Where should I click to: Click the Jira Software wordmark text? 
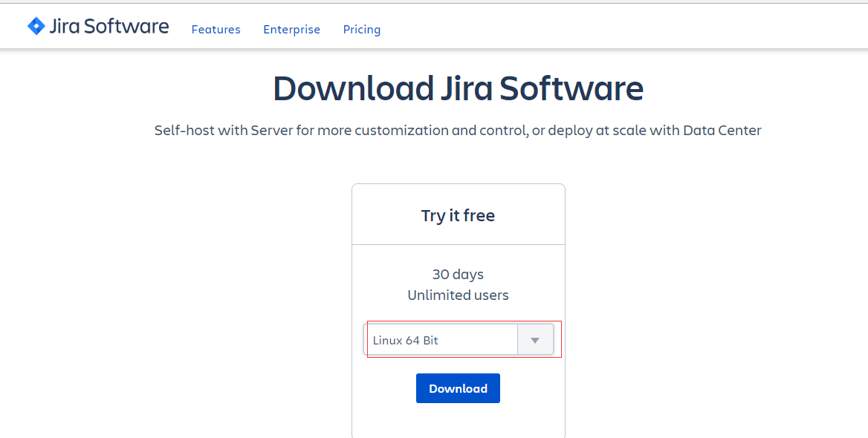tap(109, 27)
